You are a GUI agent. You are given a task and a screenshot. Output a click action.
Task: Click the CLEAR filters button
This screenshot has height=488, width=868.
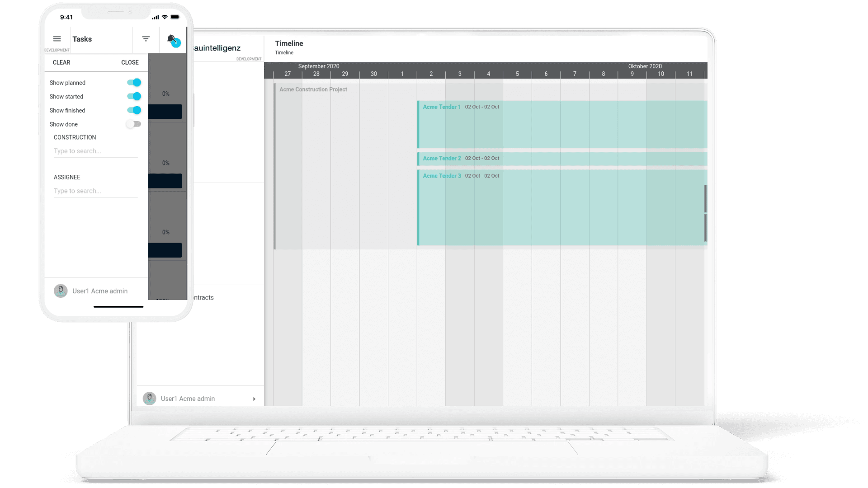click(61, 62)
